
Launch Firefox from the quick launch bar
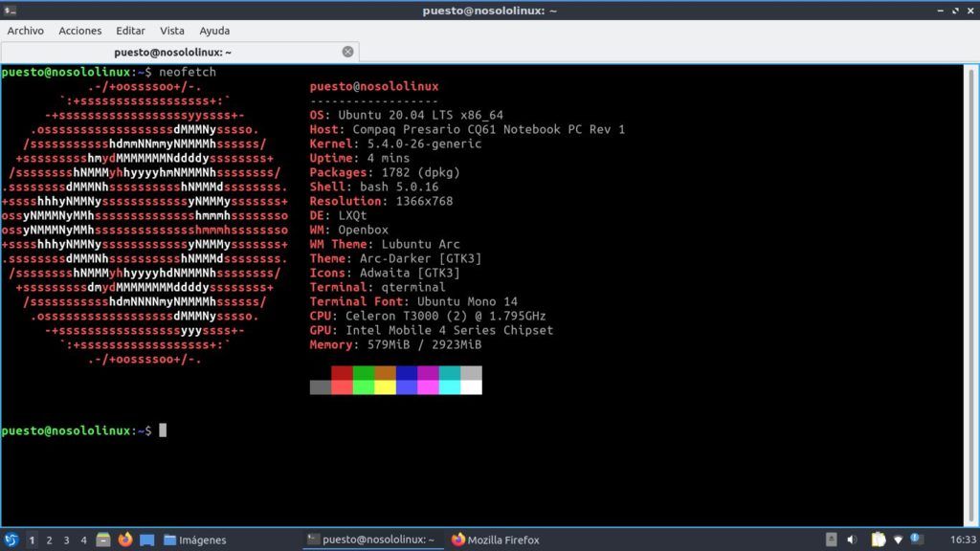125,540
